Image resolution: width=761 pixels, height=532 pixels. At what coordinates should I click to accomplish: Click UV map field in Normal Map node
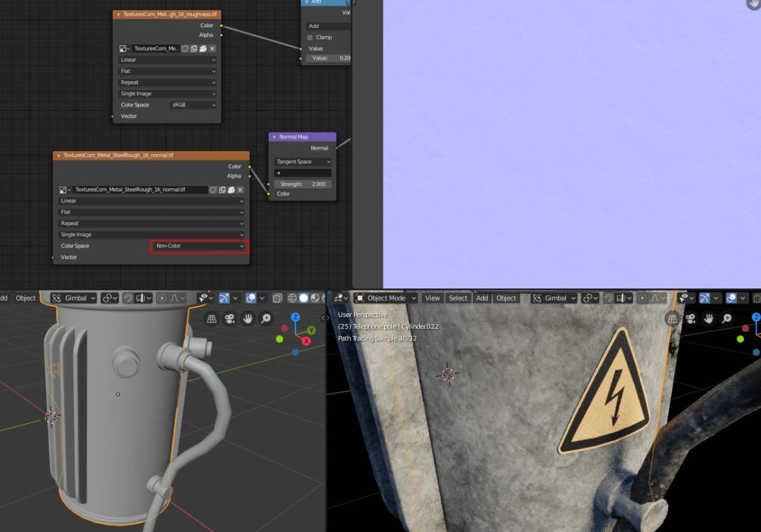(x=303, y=172)
